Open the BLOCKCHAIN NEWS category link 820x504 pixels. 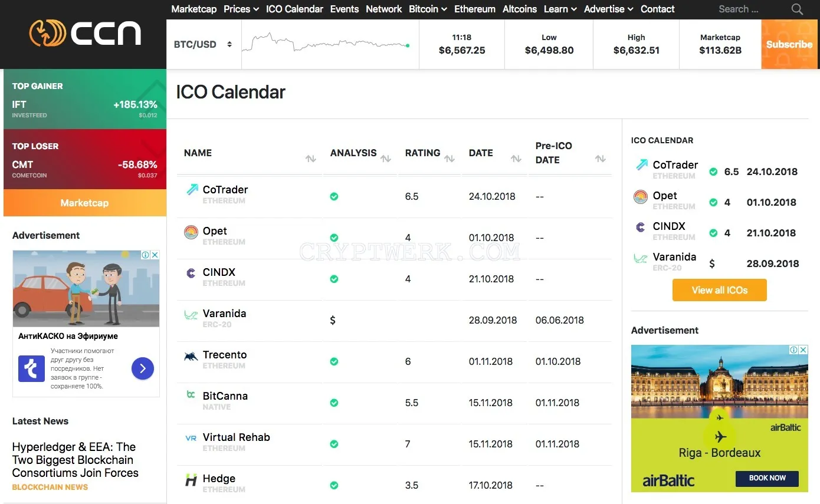[x=50, y=487]
